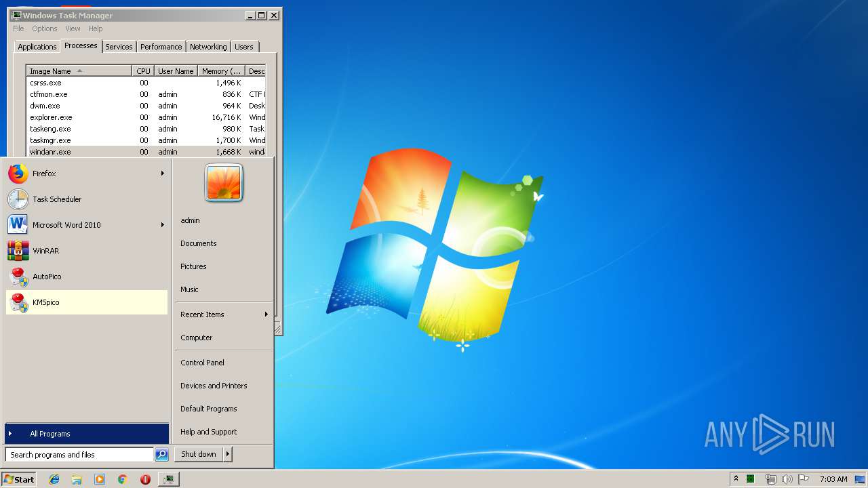The height and width of the screenshot is (488, 868).
Task: Launch KMSpico from Start menu
Action: coord(86,302)
